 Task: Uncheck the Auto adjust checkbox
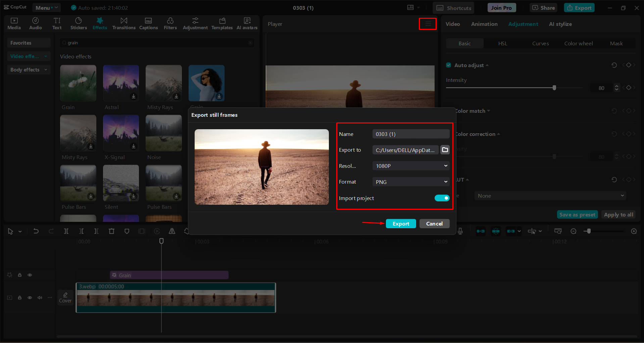pos(448,65)
